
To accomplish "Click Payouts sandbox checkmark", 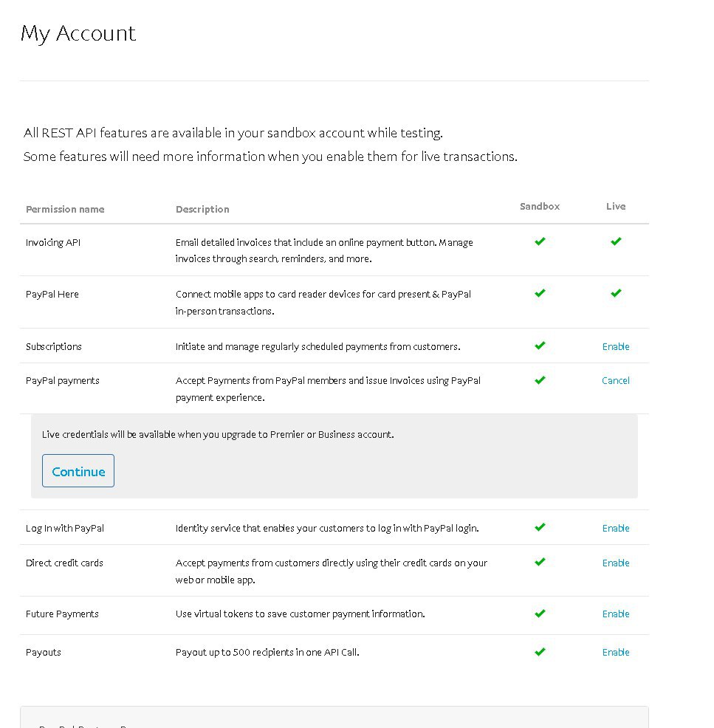I will [x=540, y=652].
